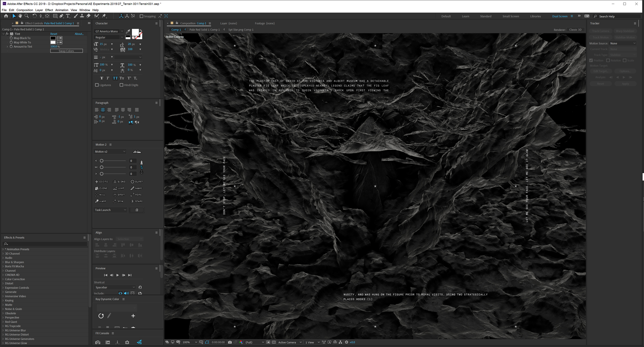Click the Orbit button in Motion 2

[x=119, y=195]
